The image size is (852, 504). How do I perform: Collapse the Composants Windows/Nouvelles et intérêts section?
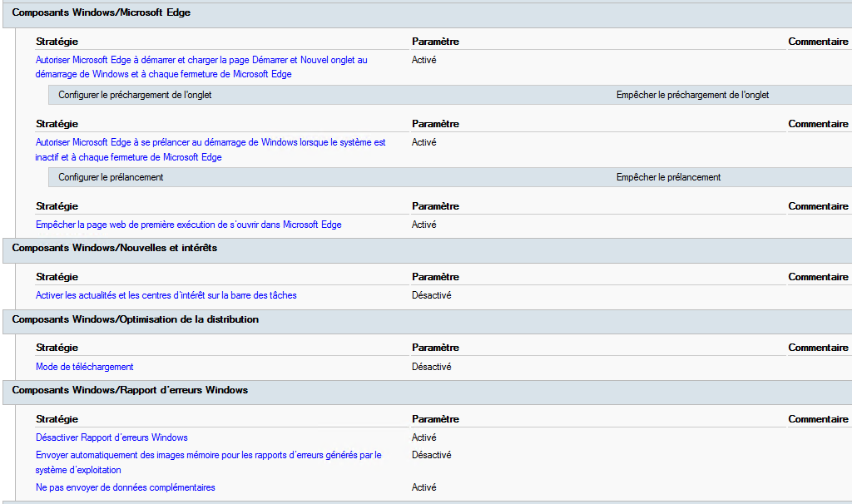(114, 248)
